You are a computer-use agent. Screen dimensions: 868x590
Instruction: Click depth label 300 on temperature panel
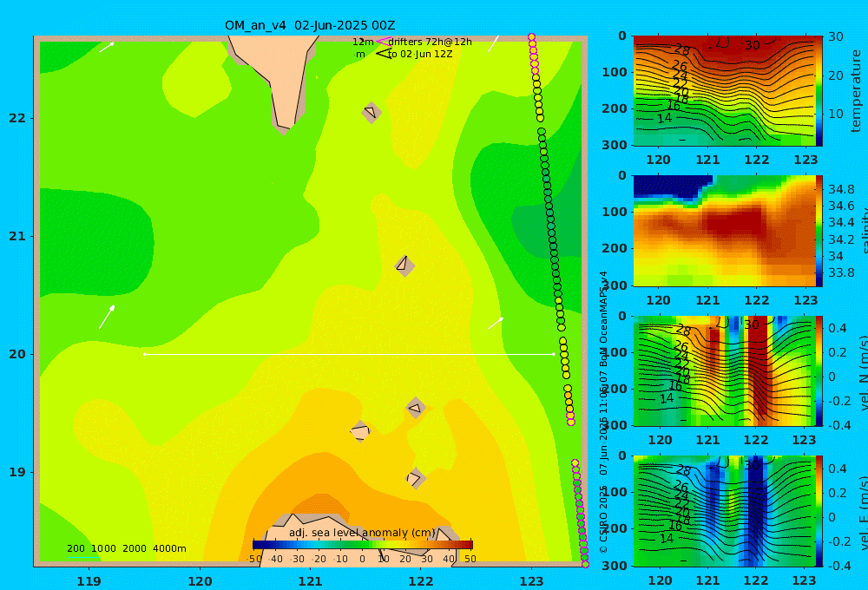pos(614,144)
